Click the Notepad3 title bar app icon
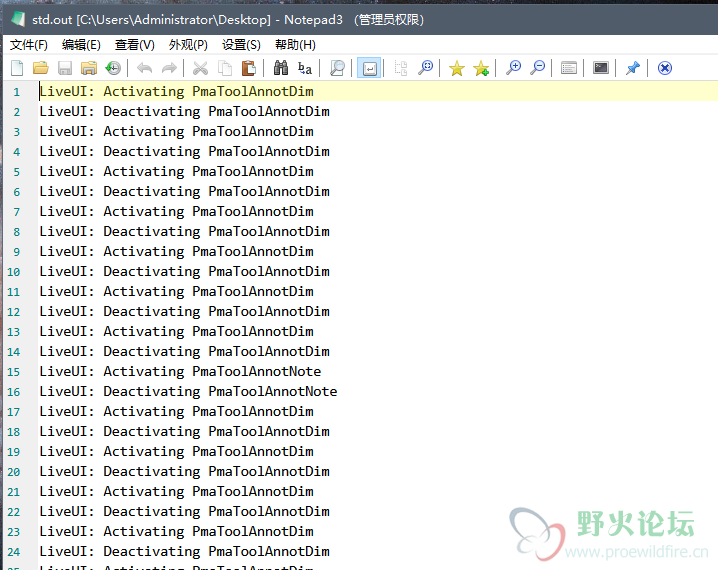This screenshot has height=570, width=718. 18,19
